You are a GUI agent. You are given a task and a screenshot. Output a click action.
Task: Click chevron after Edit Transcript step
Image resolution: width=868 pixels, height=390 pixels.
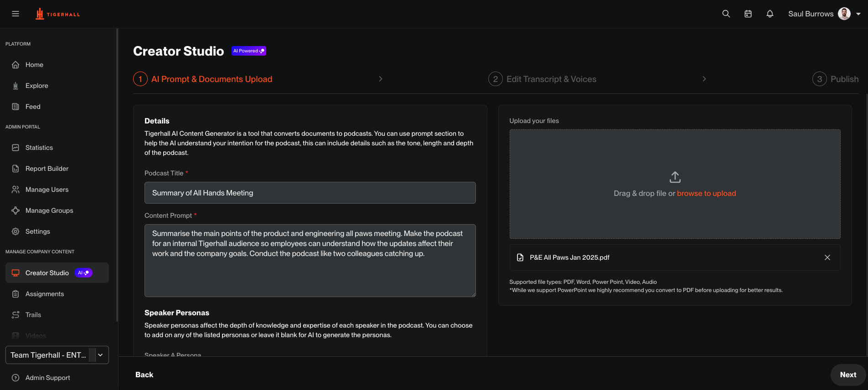tap(704, 79)
